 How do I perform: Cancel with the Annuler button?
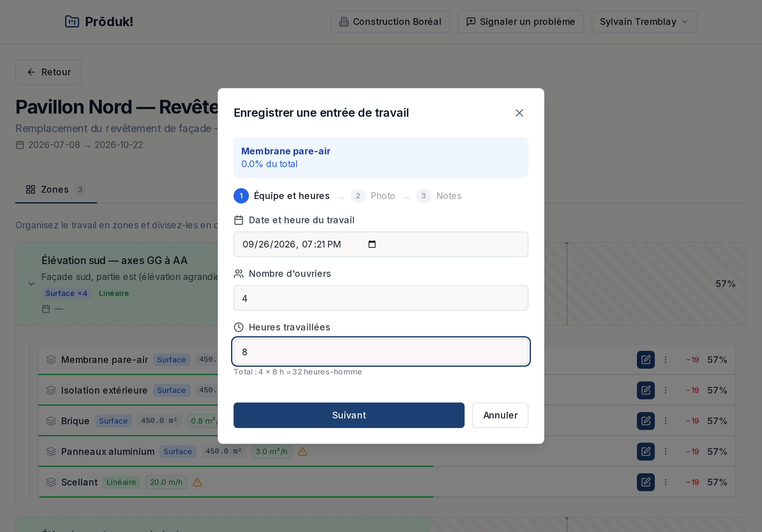[500, 415]
